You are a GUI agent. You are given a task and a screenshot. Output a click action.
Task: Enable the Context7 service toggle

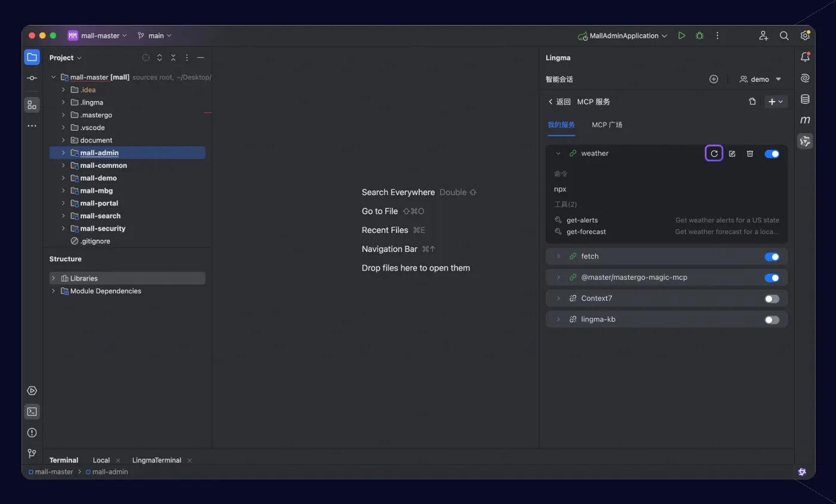click(x=772, y=299)
